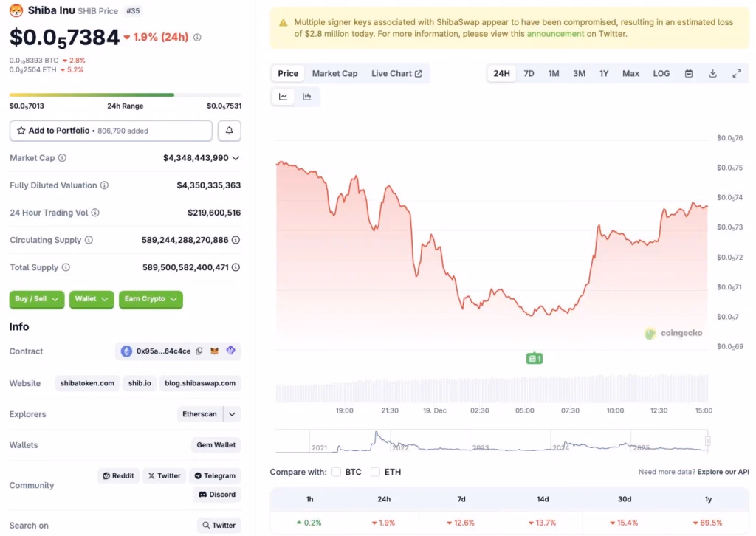Copy the contract address
This screenshot has height=536, width=756.
coord(199,351)
